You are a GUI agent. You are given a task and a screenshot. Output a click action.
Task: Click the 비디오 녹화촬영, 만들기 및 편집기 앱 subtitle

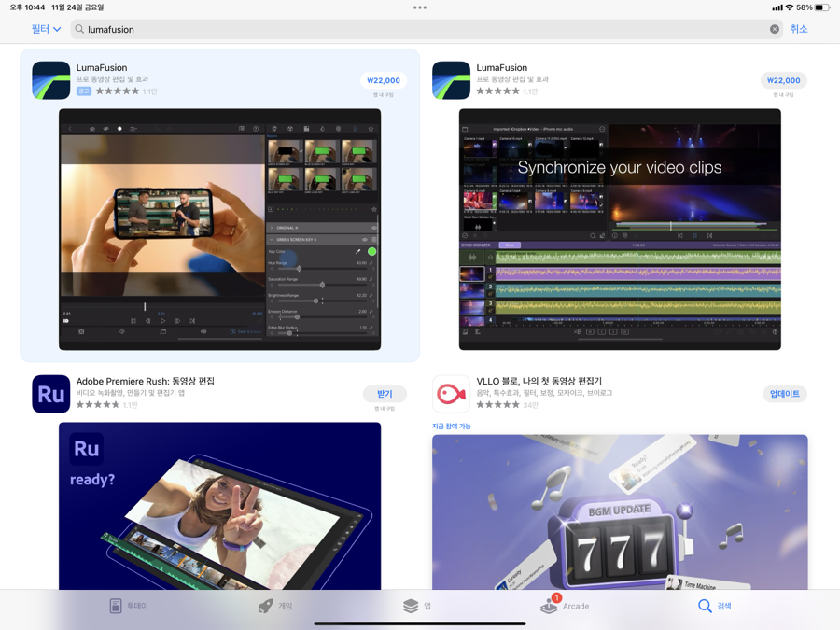click(130, 393)
